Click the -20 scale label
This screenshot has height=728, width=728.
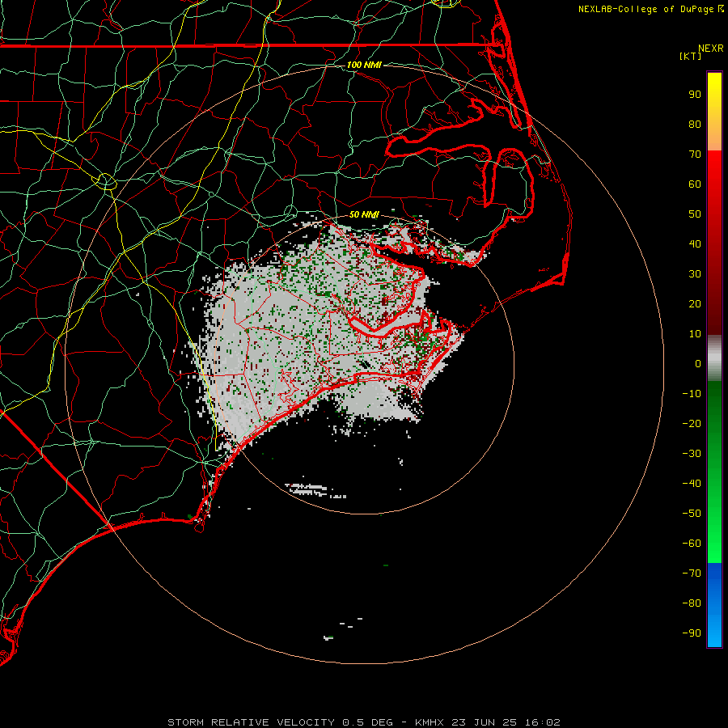coord(692,424)
